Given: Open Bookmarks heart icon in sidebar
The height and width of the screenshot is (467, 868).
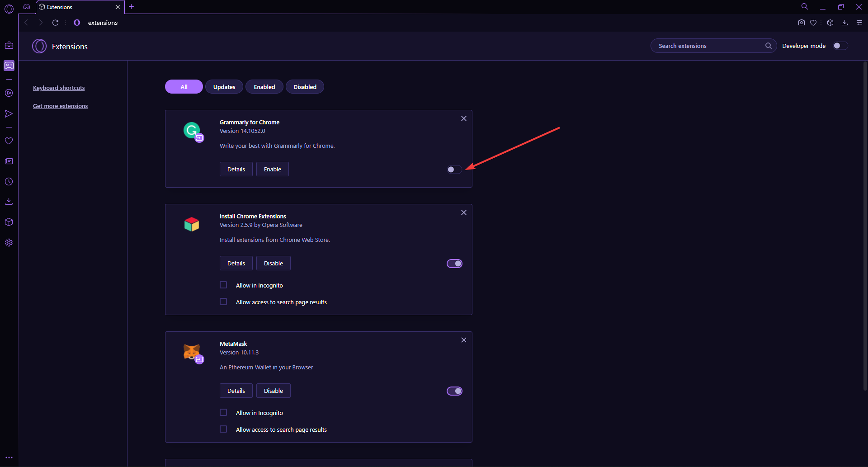Looking at the screenshot, I should 9,141.
